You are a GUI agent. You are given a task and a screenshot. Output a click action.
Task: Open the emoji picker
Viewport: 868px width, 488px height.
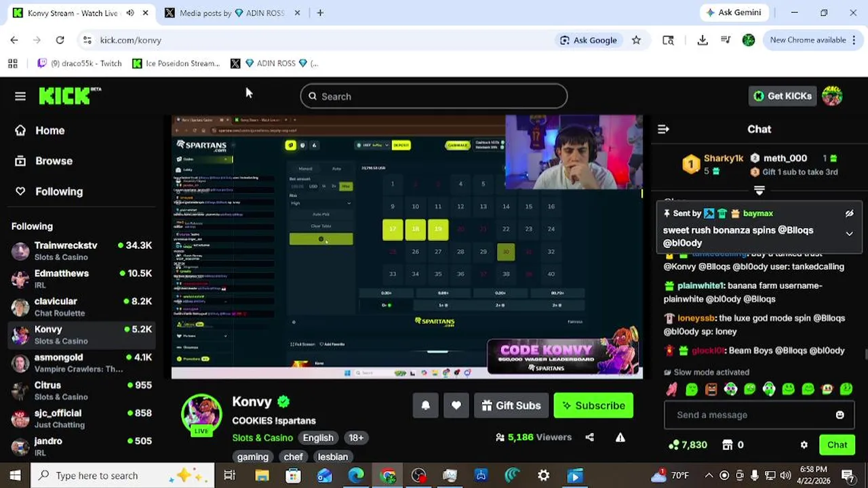coord(840,415)
